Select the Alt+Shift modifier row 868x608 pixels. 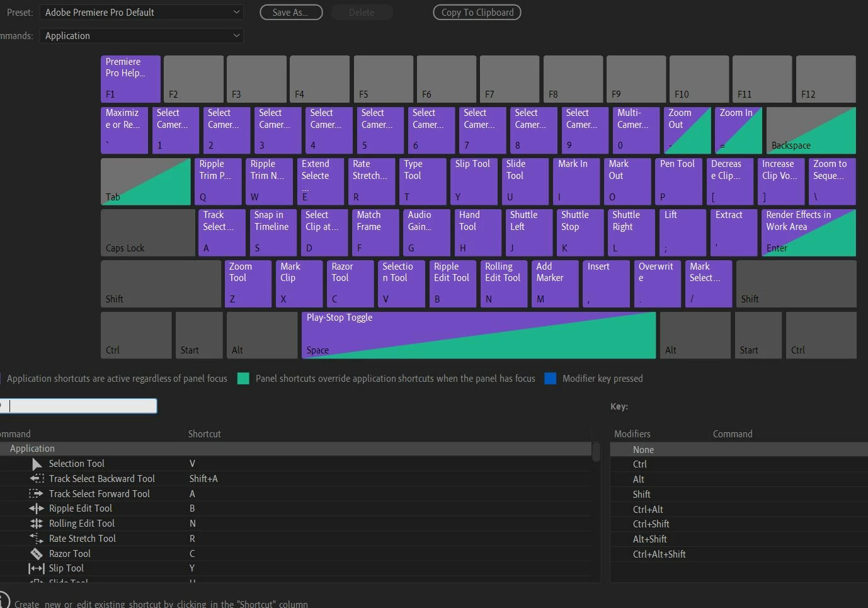tap(739, 539)
